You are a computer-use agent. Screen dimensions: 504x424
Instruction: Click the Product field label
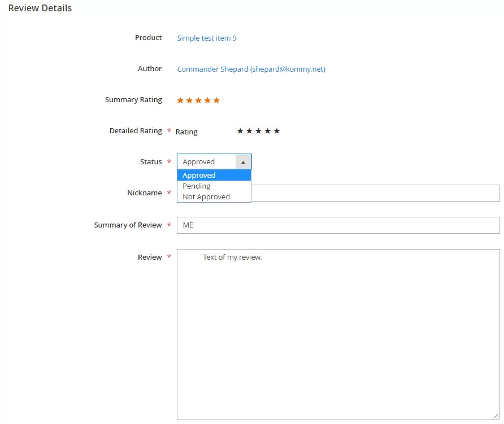pyautogui.click(x=148, y=38)
